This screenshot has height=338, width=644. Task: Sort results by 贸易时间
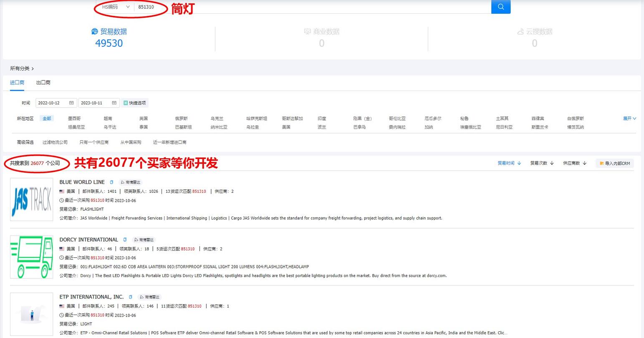coord(509,163)
